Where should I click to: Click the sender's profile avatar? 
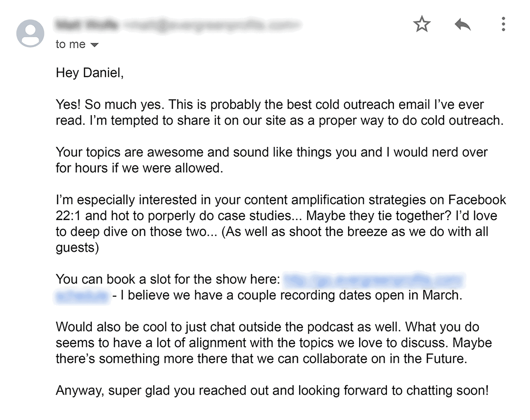pos(30,33)
